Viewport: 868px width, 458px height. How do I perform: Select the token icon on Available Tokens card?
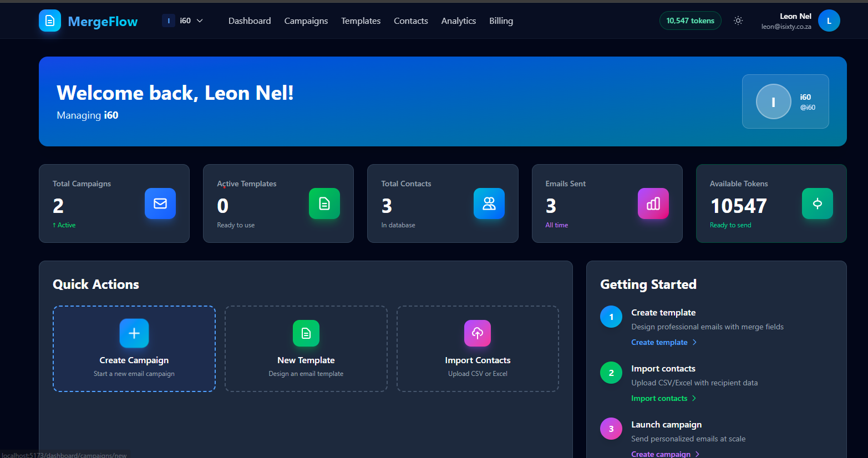pyautogui.click(x=817, y=203)
